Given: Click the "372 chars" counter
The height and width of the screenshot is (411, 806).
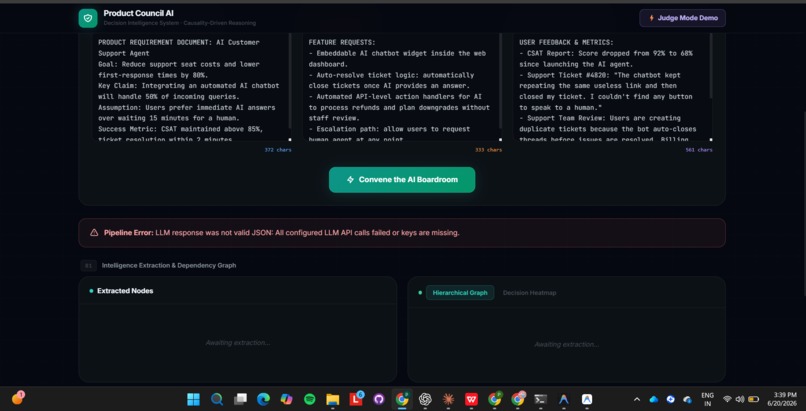Looking at the screenshot, I should point(278,150).
